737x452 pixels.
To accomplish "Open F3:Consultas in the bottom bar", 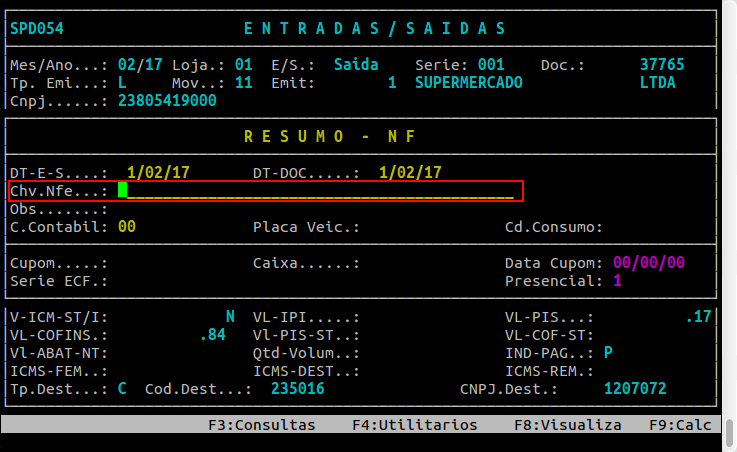I will (261, 425).
